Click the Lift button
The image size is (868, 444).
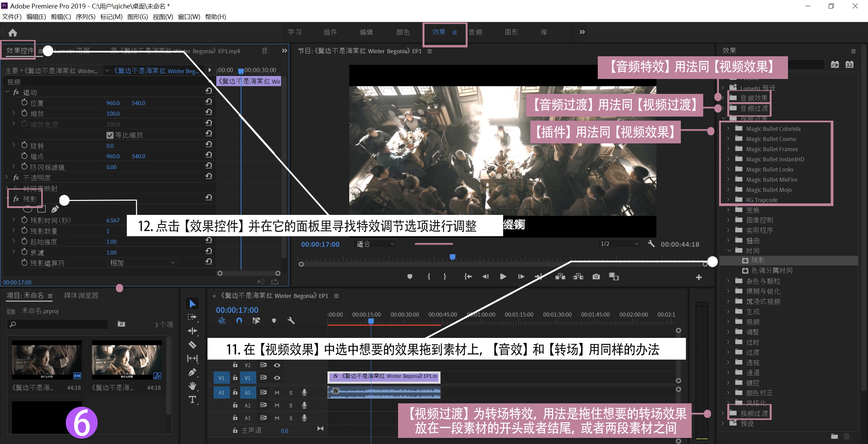click(x=560, y=277)
